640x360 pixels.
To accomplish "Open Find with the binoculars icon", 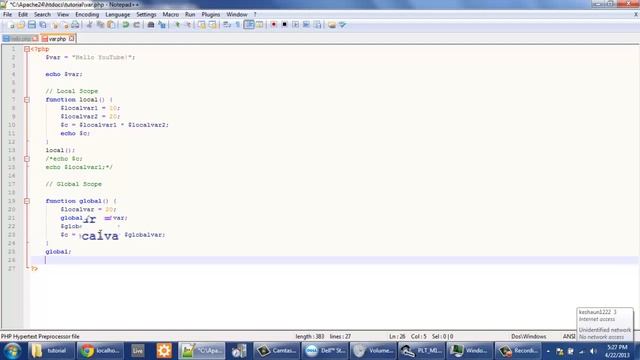I will click(151, 25).
